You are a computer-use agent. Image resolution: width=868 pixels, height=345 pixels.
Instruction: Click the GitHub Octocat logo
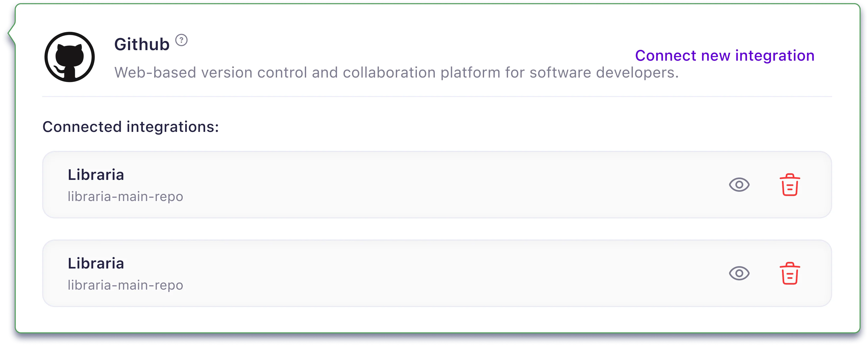[x=69, y=57]
